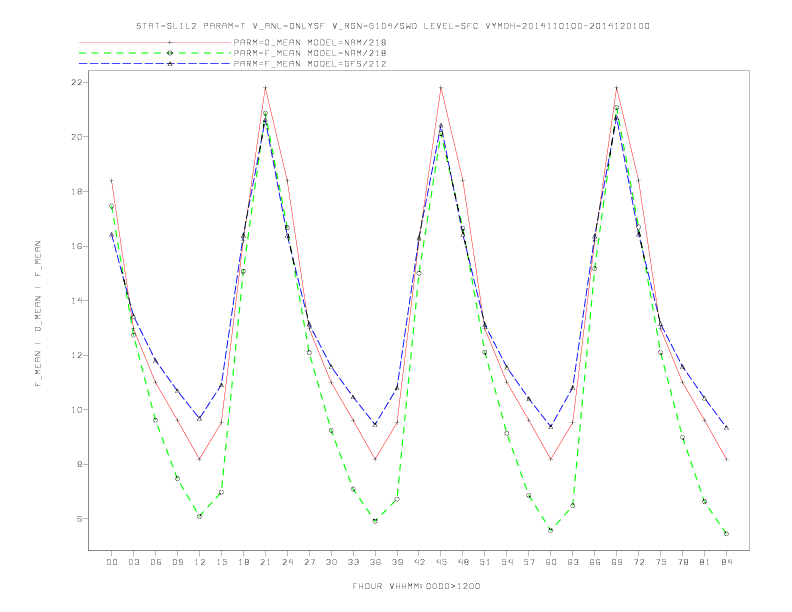792x612 pixels.
Task: Click x-axis tick label 39
Action: tap(398, 562)
